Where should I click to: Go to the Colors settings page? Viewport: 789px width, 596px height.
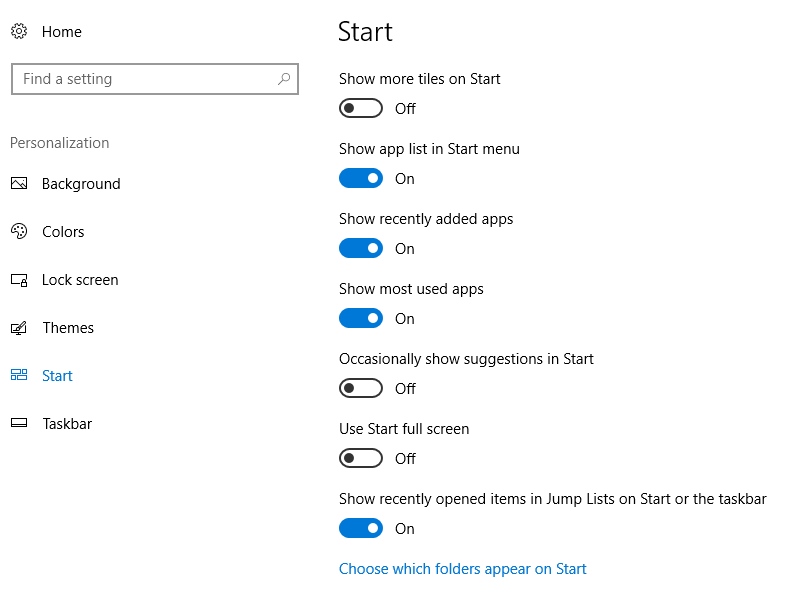pos(63,232)
